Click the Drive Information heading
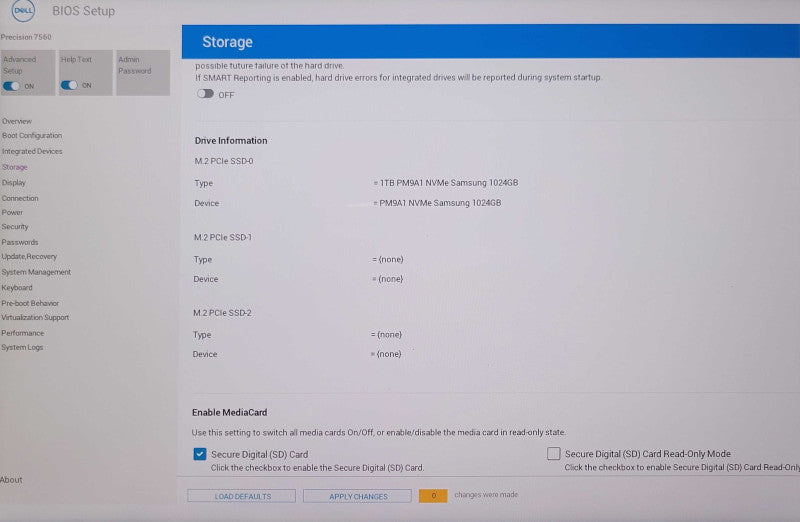The image size is (800, 522). 231,141
